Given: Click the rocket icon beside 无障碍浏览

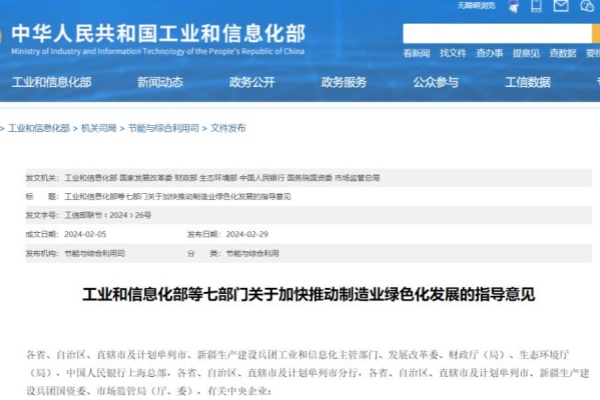Looking at the screenshot, I should (514, 6).
